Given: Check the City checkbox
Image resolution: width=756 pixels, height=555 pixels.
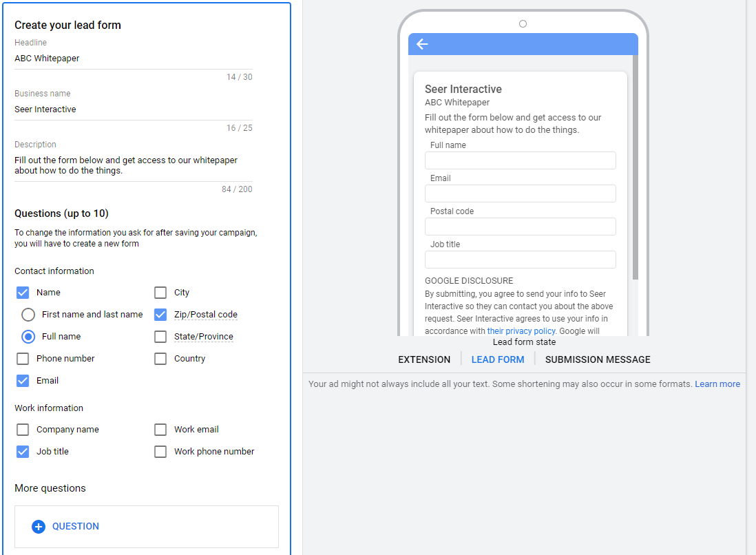Looking at the screenshot, I should (160, 293).
